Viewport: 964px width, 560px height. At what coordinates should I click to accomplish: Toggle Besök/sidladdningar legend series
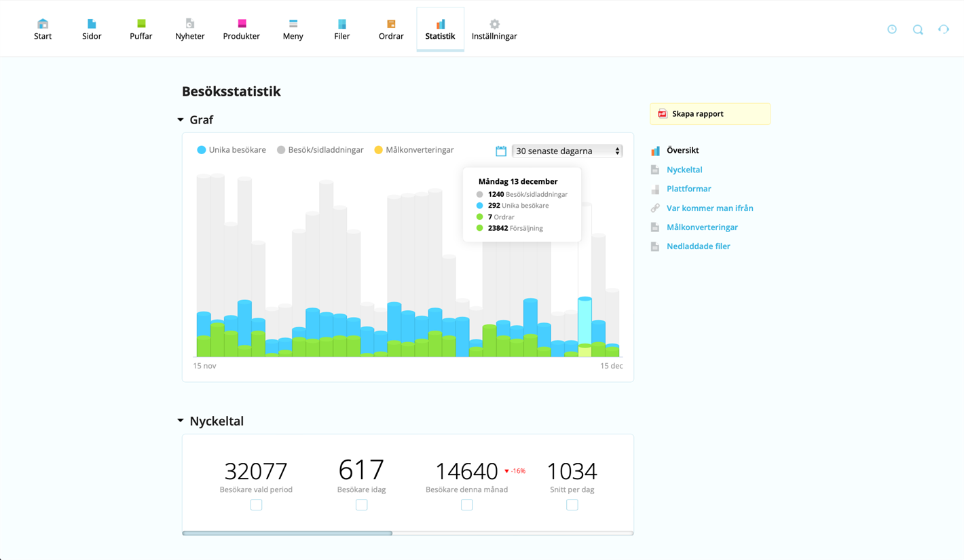[x=320, y=150]
